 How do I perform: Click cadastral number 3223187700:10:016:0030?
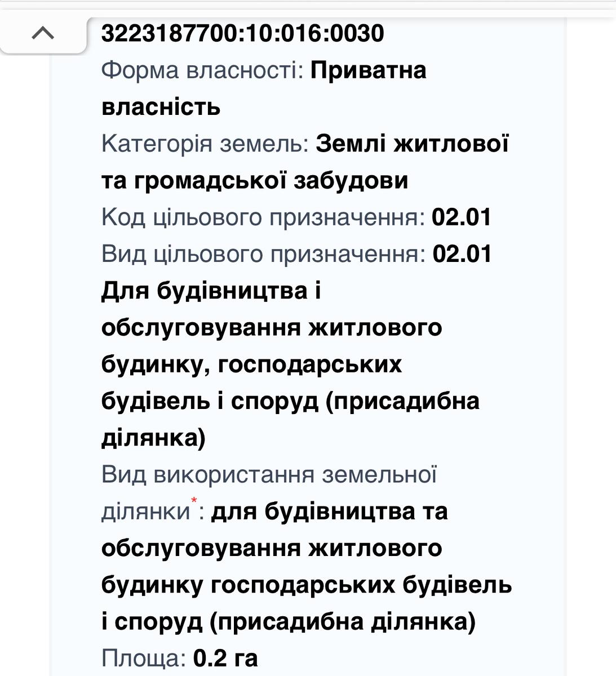click(x=242, y=33)
